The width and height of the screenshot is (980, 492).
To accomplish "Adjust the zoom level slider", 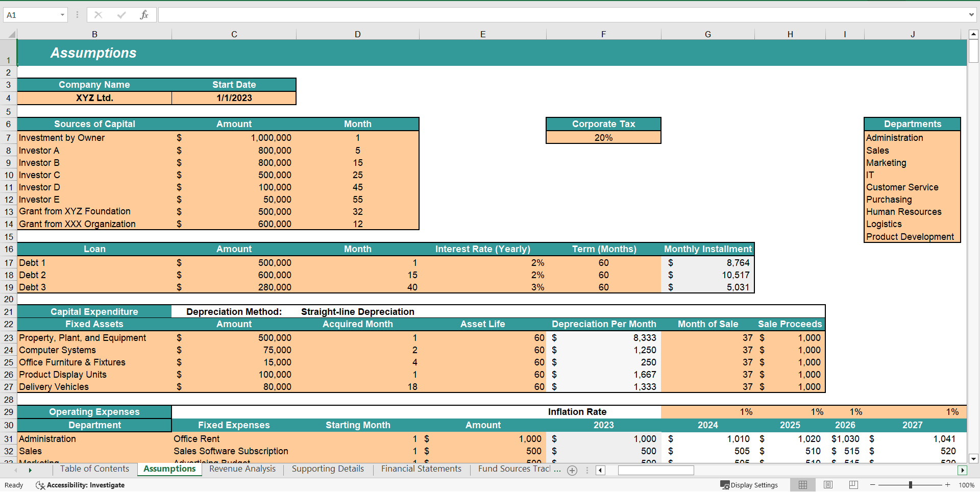I will [911, 485].
